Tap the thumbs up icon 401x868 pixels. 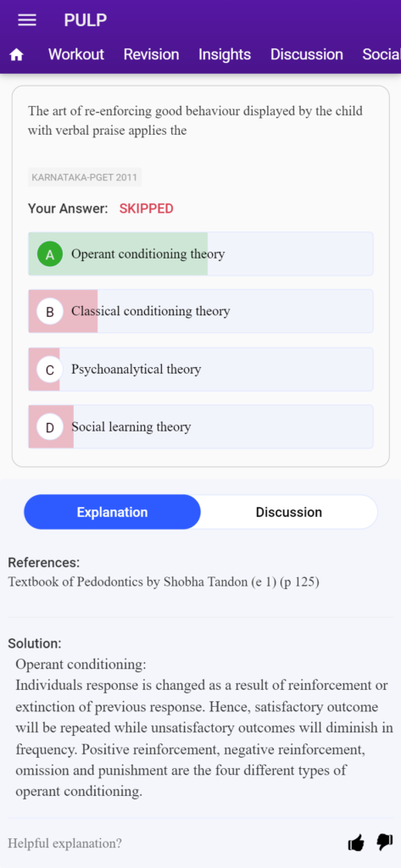(x=356, y=843)
